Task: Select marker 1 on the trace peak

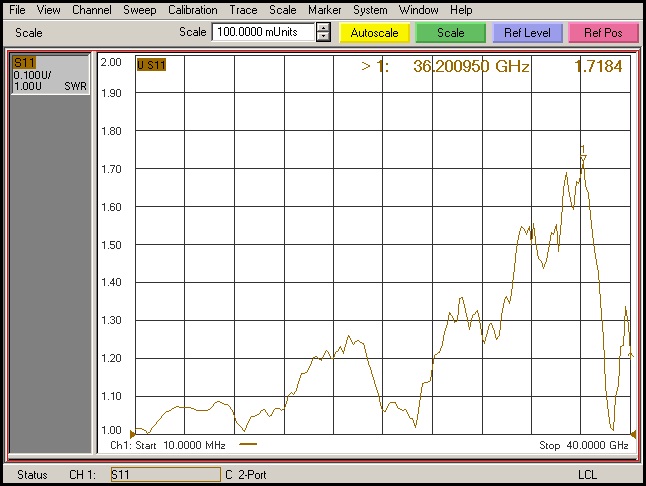Action: 583,156
